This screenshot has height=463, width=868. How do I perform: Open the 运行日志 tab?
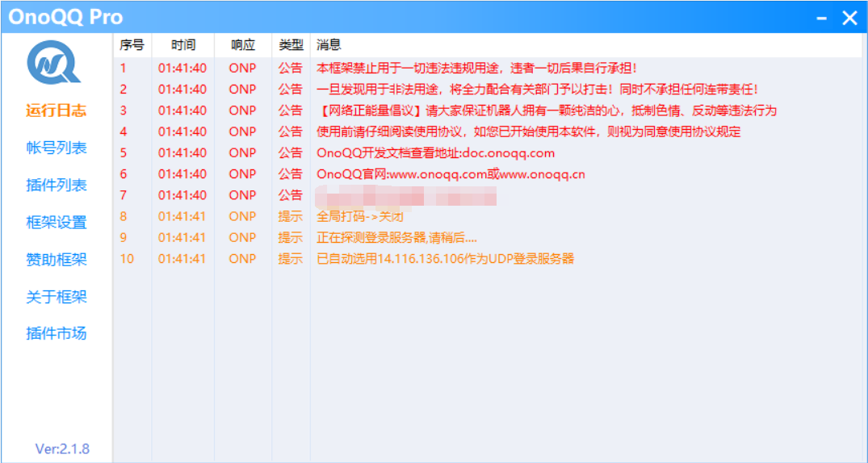tap(56, 110)
